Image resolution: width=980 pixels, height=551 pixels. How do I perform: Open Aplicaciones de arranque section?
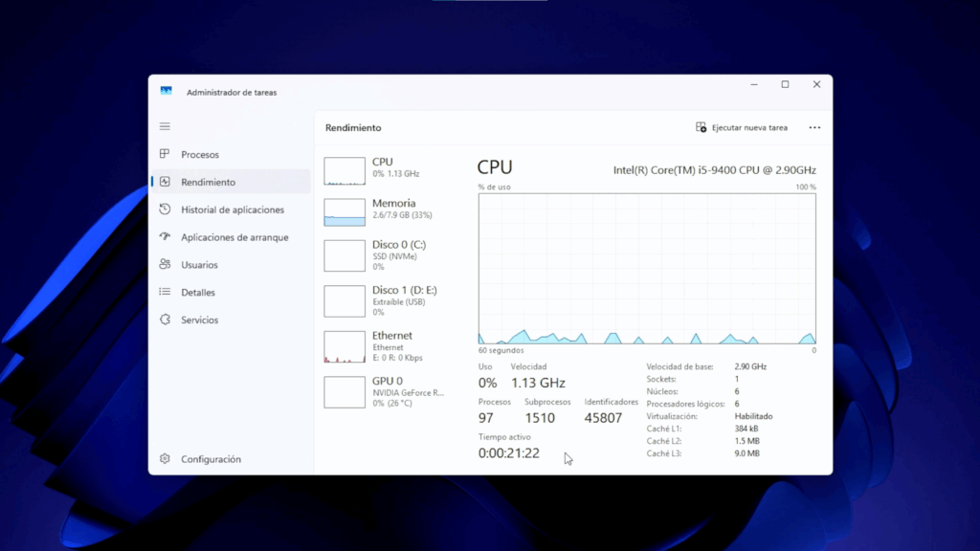pyautogui.click(x=165, y=236)
